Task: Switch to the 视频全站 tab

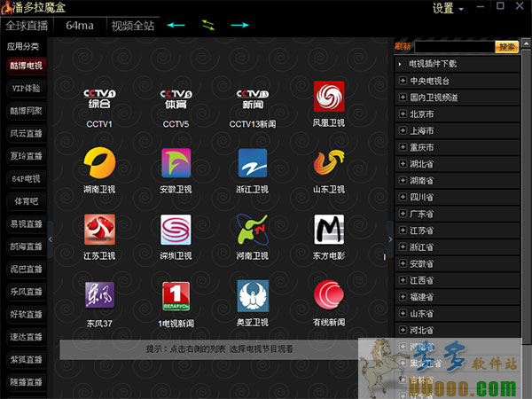Action: tap(133, 26)
